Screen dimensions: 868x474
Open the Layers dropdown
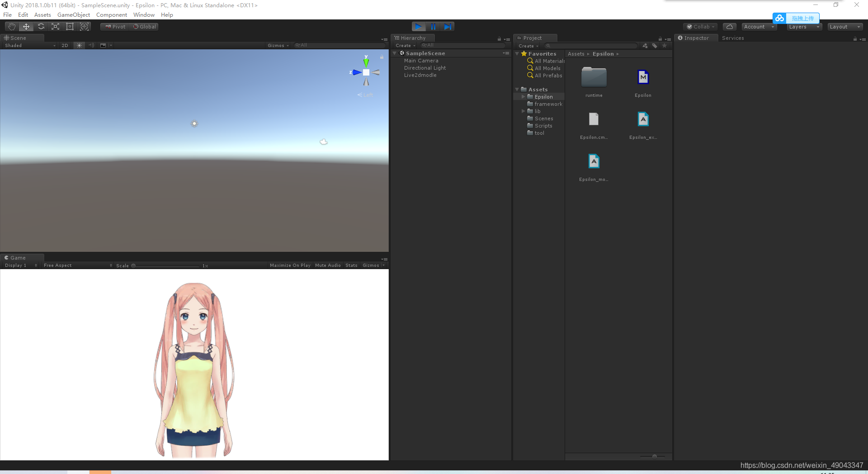tap(804, 27)
